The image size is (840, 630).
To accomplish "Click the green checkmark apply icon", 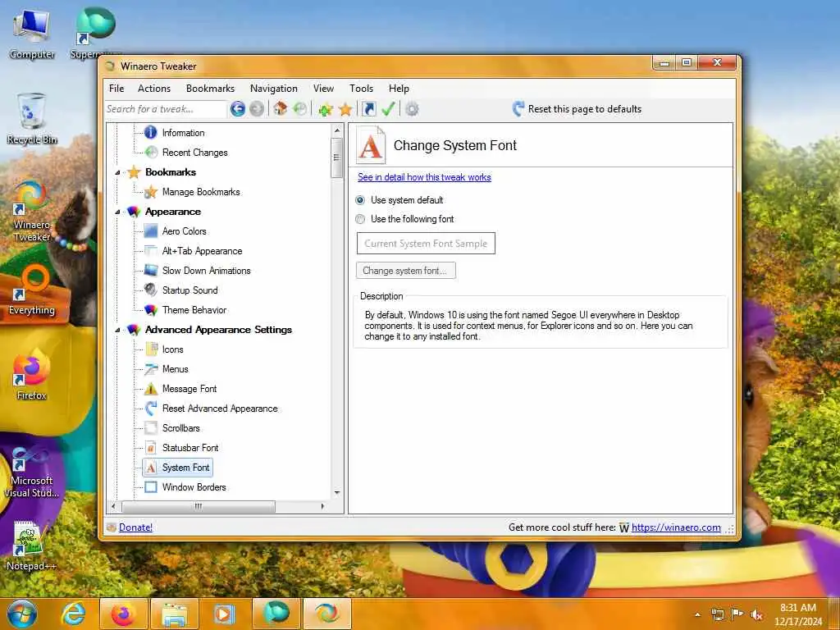I will [x=388, y=109].
